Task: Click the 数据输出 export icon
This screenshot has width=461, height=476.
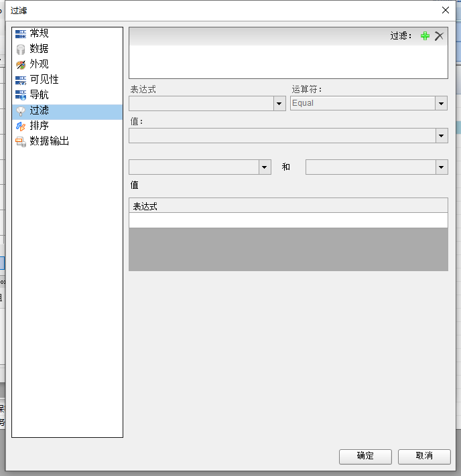Action: (x=21, y=142)
